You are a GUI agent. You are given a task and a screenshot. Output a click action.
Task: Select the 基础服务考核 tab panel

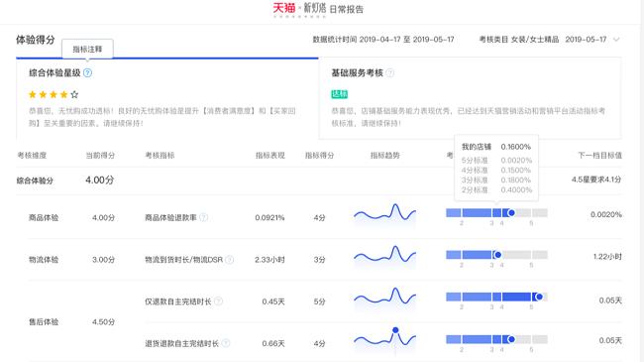pyautogui.click(x=470, y=99)
